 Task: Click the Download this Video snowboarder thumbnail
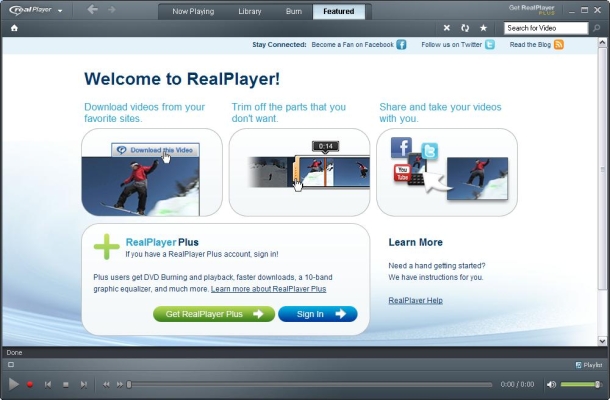[x=152, y=172]
